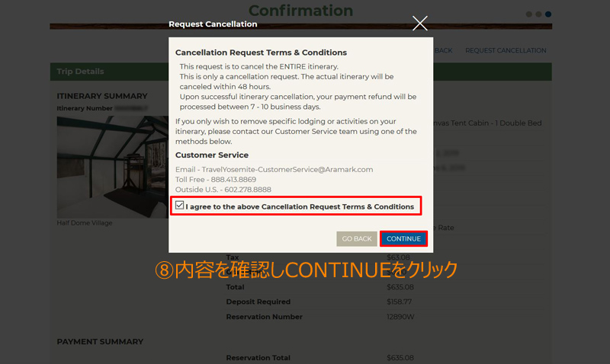Click the Itinerary Number label
Image resolution: width=610 pixels, height=364 pixels.
pyautogui.click(x=85, y=108)
